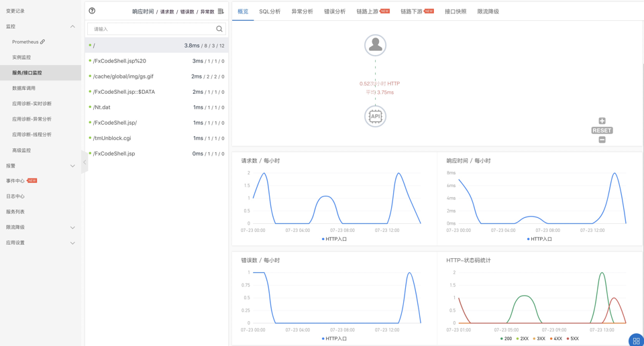The height and width of the screenshot is (346, 644).
Task: Select the /FxCodeShell.jsp/ interface row
Action: (156, 123)
